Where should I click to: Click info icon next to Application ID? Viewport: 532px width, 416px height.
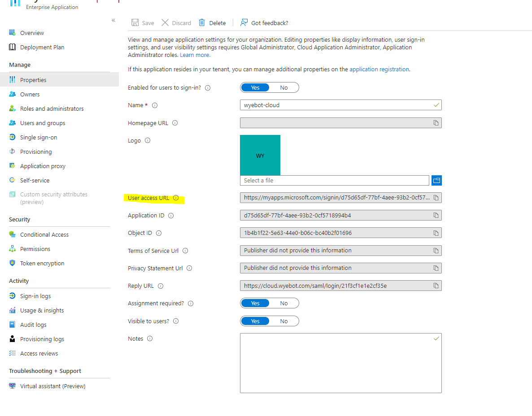pyautogui.click(x=171, y=216)
